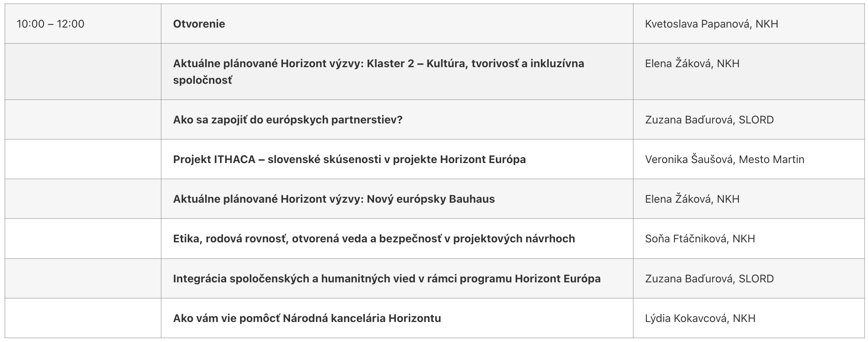This screenshot has width=868, height=342.
Task: Click empty time cell beside Etika session
Action: click(83, 239)
